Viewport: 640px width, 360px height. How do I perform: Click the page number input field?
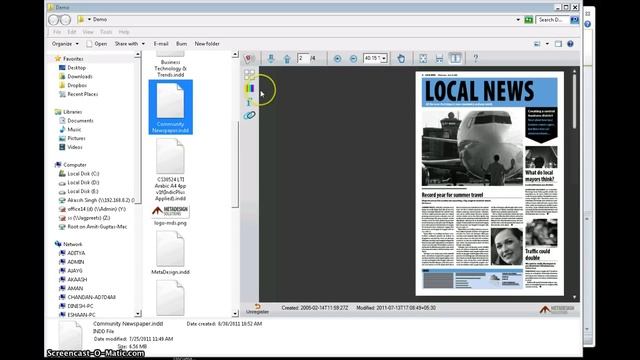(303, 59)
